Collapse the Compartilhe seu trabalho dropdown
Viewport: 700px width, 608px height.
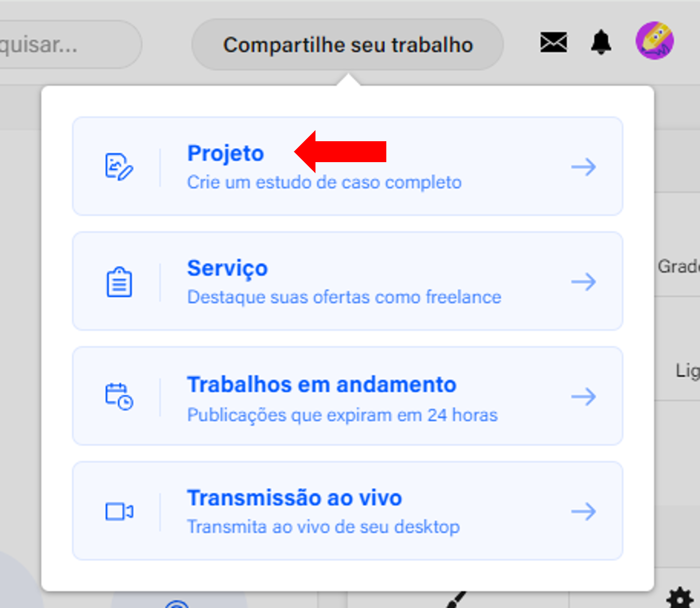[348, 45]
